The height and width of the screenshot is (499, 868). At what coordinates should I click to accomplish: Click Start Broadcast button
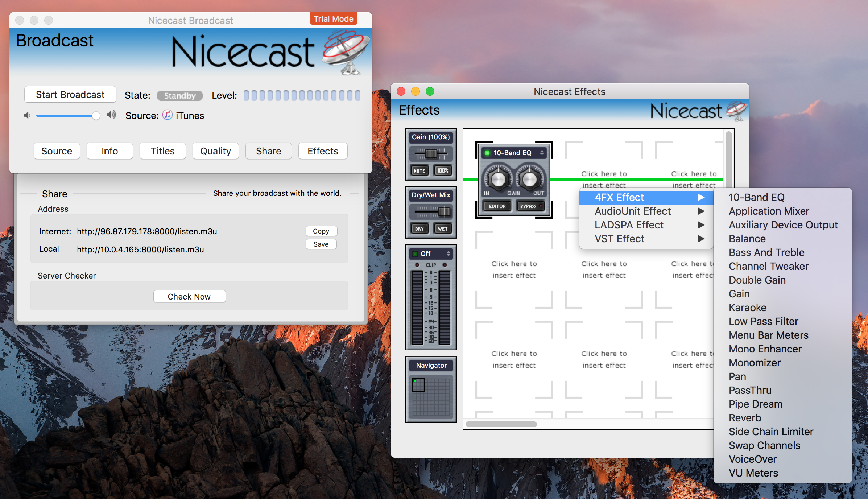[70, 95]
